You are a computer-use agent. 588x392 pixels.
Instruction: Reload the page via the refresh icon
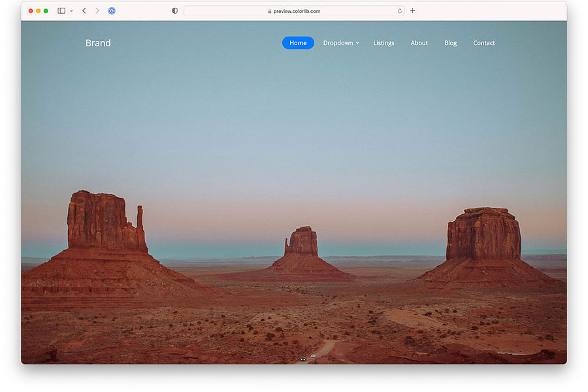coord(399,10)
